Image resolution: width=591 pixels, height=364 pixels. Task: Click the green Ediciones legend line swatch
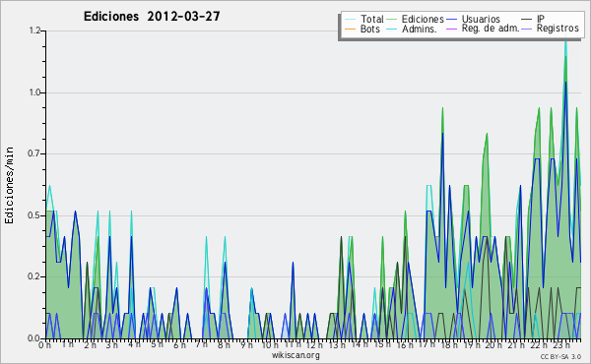tap(392, 20)
